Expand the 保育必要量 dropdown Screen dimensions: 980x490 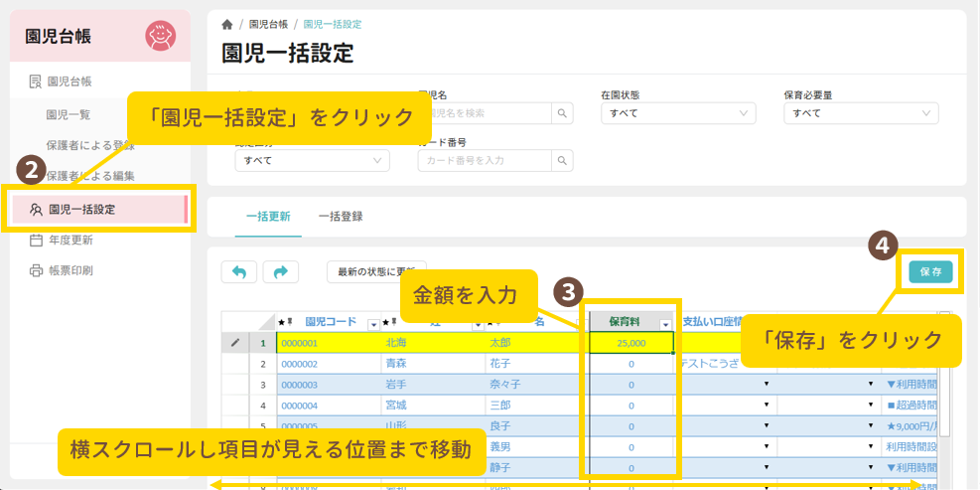click(861, 113)
